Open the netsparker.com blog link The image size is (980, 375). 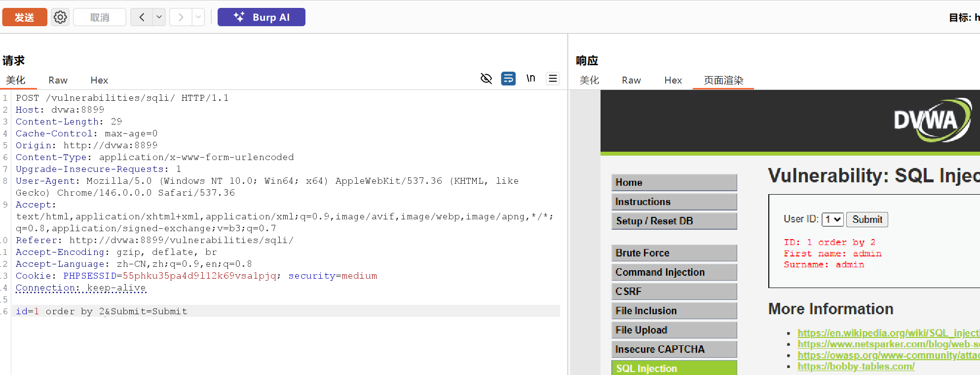[888, 344]
